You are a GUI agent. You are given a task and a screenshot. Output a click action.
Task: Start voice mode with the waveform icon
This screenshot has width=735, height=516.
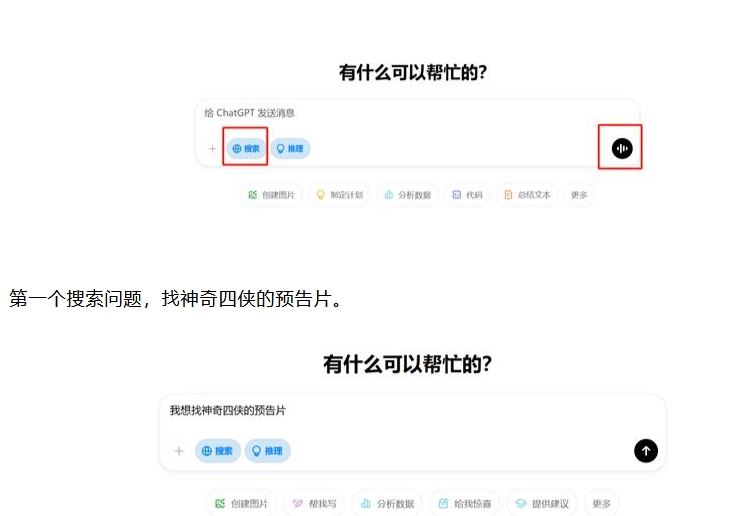coord(622,149)
